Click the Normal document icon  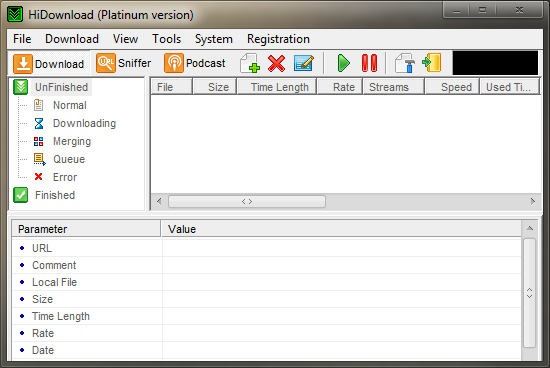39,105
